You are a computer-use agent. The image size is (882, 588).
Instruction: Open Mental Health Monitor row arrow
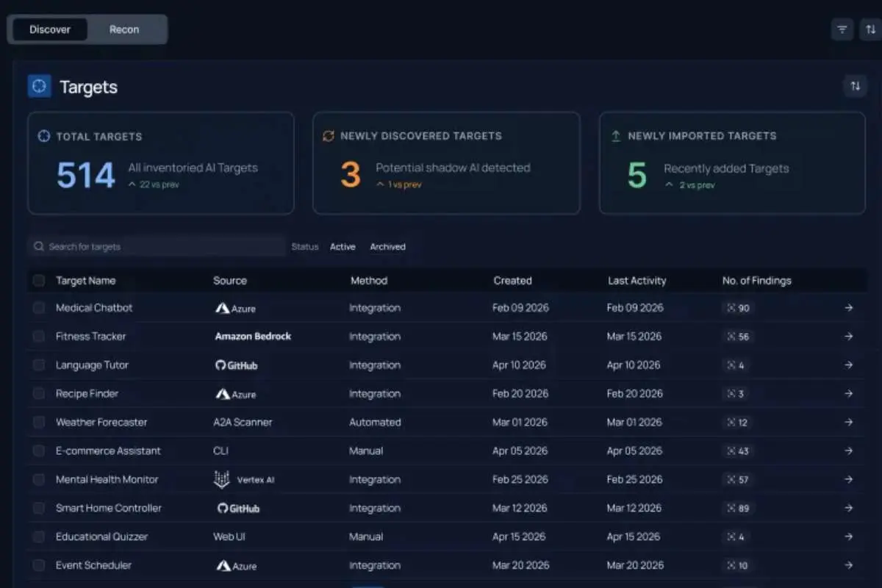click(x=849, y=480)
